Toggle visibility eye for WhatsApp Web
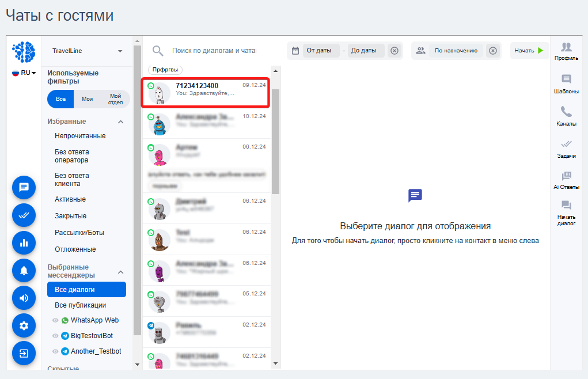 tap(55, 320)
